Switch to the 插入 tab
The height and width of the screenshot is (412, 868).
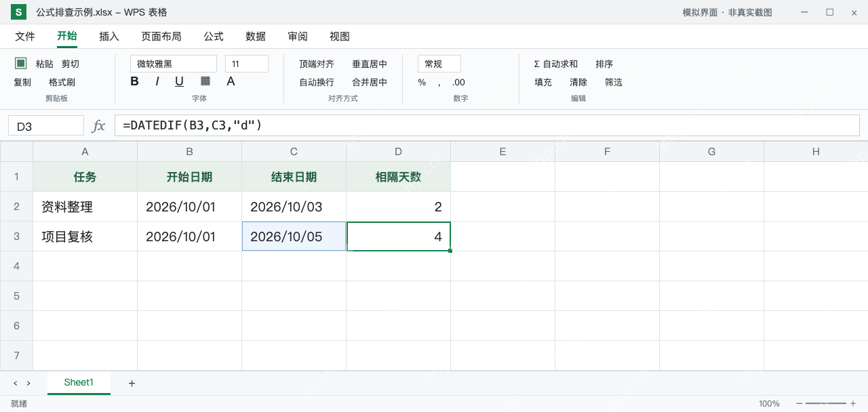click(109, 37)
